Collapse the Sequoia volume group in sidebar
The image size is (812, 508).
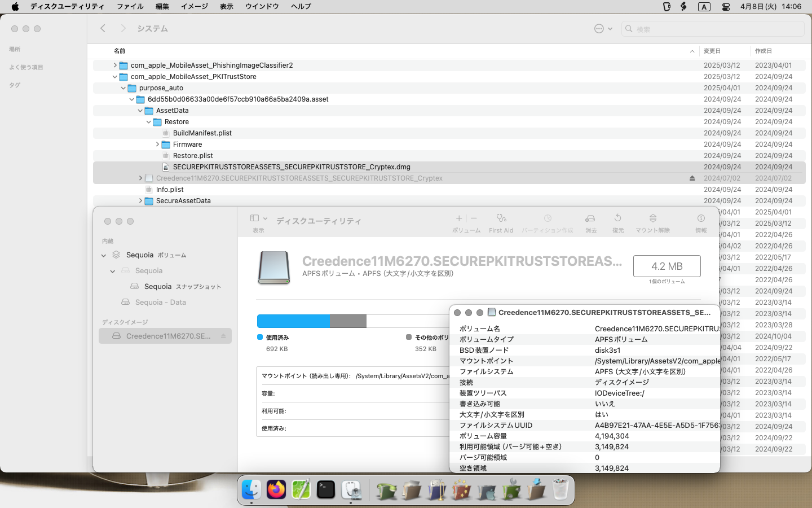click(104, 255)
